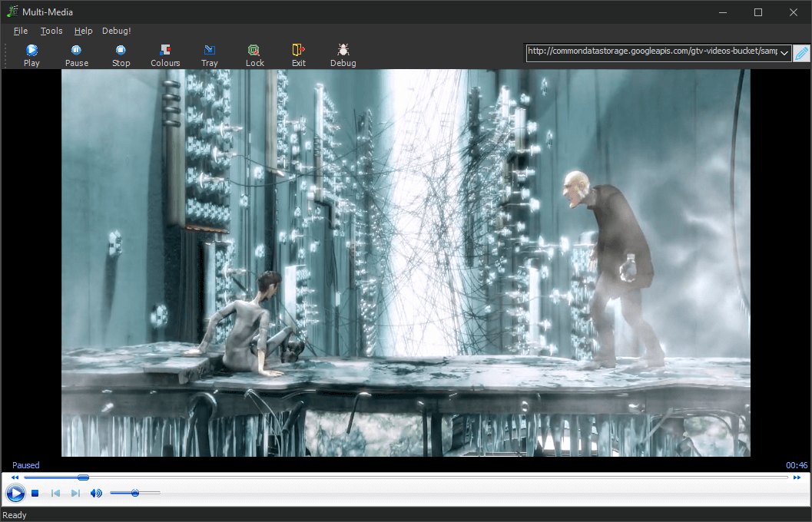
Task: Click the Stop toolbar icon
Action: point(121,50)
